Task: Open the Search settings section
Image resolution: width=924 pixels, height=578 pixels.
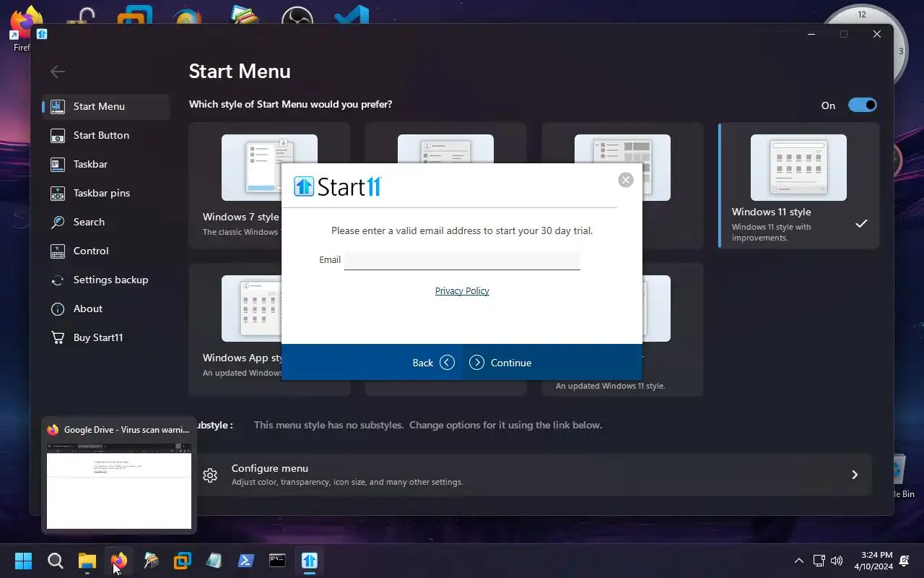Action: (x=106, y=222)
